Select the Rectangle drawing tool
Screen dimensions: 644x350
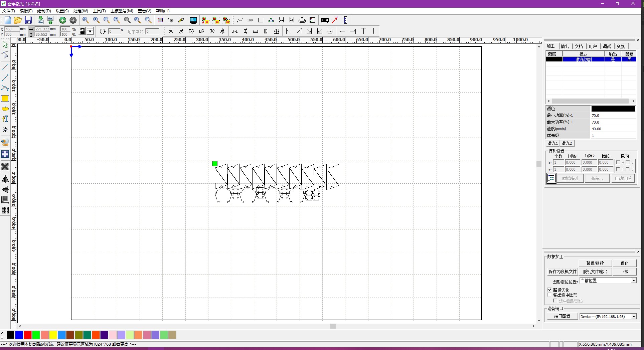point(5,99)
